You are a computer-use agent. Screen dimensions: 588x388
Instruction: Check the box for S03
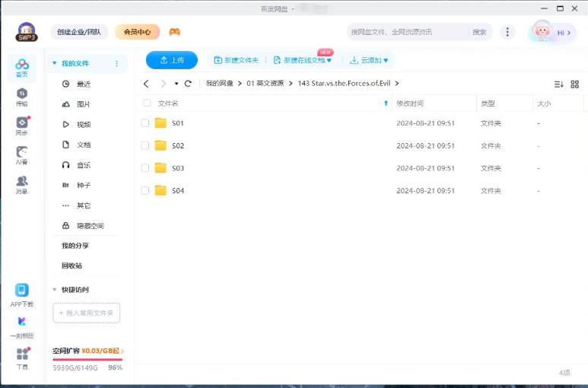coord(145,168)
